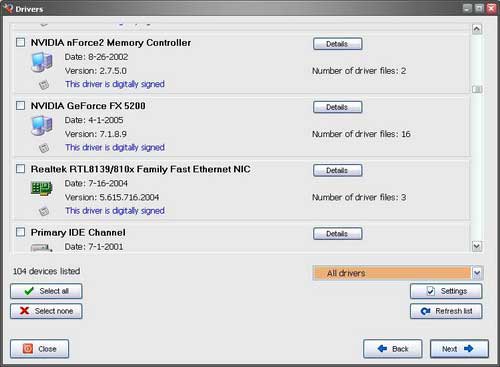Click Refresh list
Viewport: 500px width, 367px height.
(446, 311)
